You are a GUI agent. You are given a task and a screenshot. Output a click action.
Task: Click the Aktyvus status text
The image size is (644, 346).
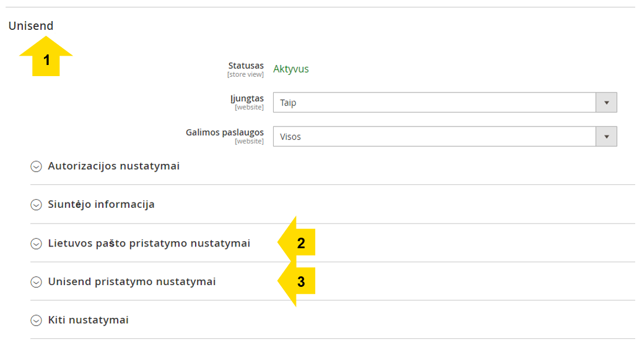(x=291, y=69)
